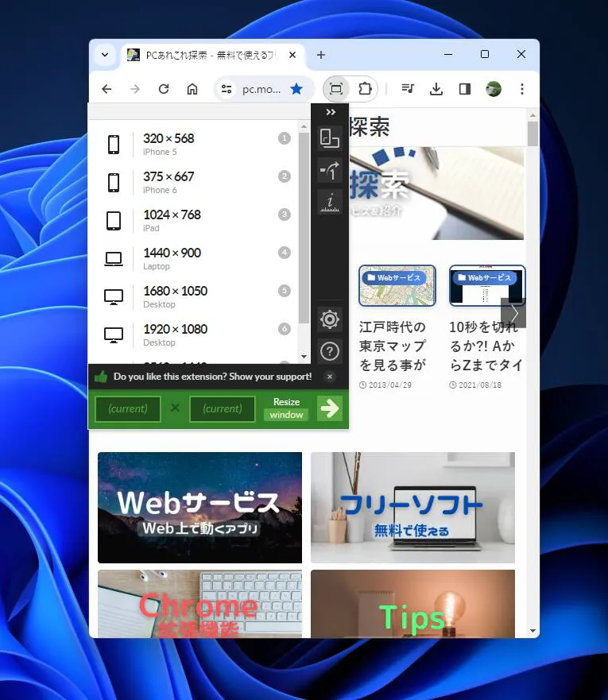Screen dimensions: 608x700
Task: Open the 10秒を切れるか article thumbnail
Action: tap(487, 286)
